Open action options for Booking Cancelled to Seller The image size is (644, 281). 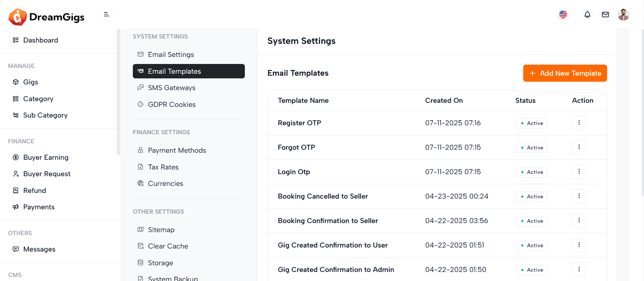579,196
